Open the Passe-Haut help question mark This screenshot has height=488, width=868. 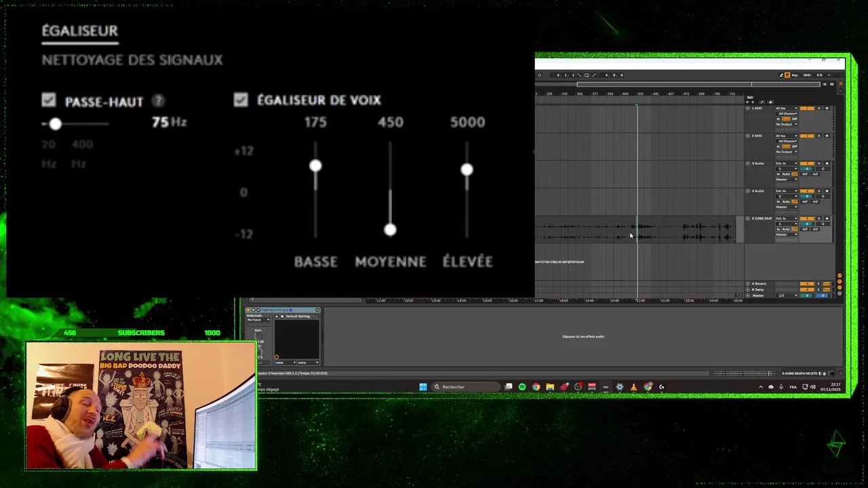pos(158,101)
